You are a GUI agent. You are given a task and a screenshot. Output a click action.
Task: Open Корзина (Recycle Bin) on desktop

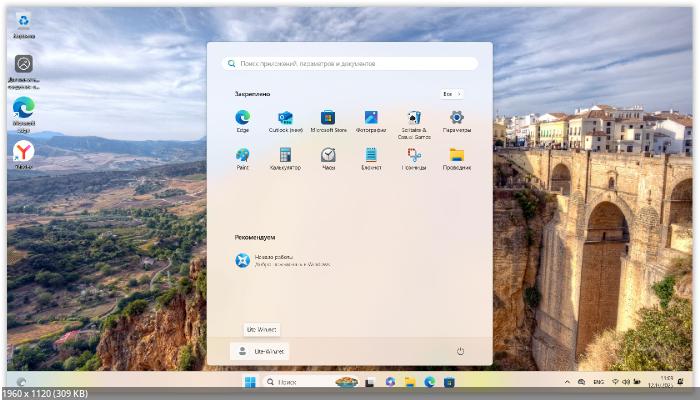click(23, 22)
